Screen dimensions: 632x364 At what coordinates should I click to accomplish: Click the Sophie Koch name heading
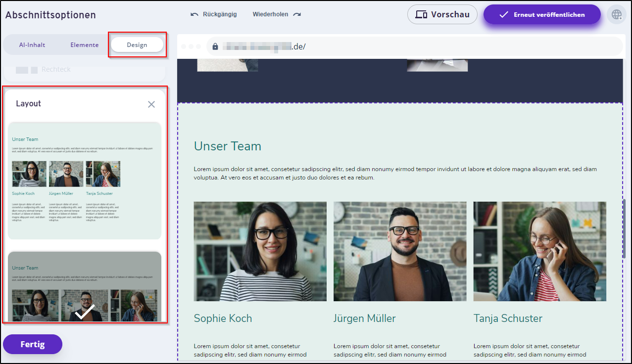223,318
